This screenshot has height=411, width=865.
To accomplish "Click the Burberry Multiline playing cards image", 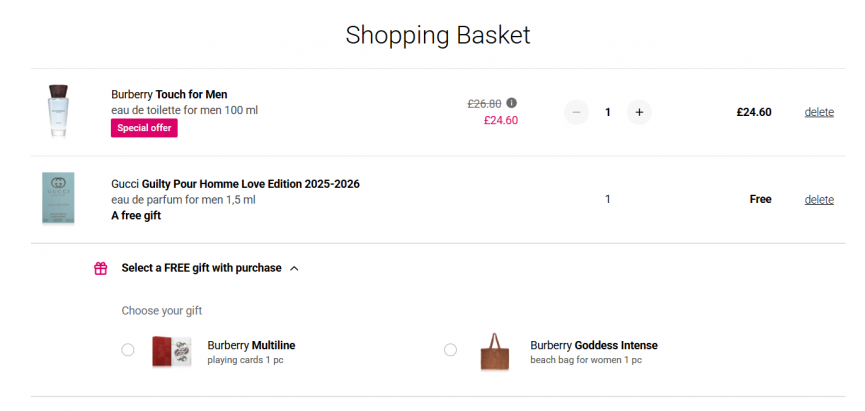I will point(171,351).
